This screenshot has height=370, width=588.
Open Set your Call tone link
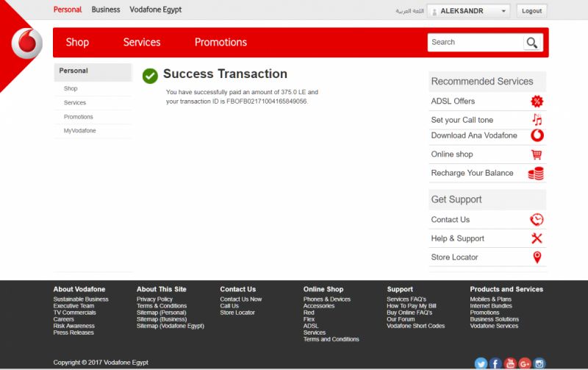click(x=462, y=120)
